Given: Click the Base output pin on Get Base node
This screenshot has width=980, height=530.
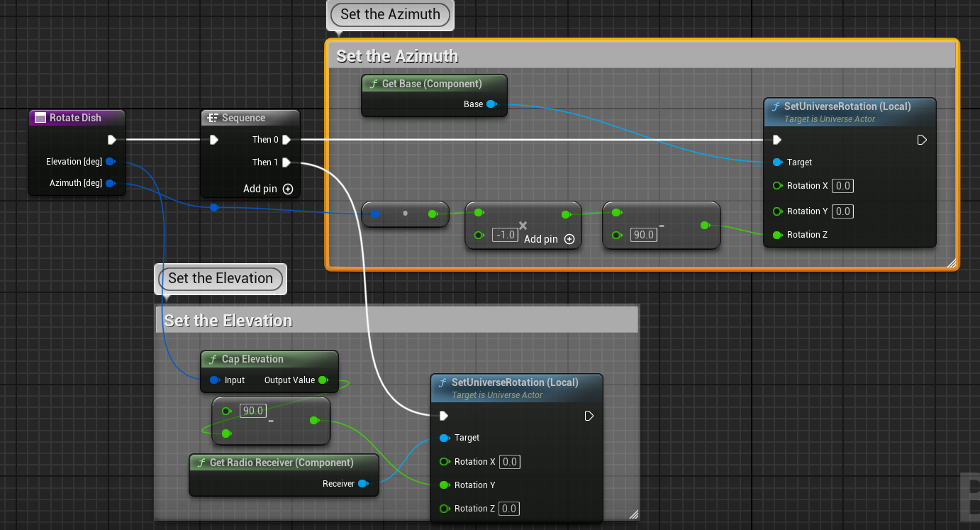Looking at the screenshot, I should (491, 104).
